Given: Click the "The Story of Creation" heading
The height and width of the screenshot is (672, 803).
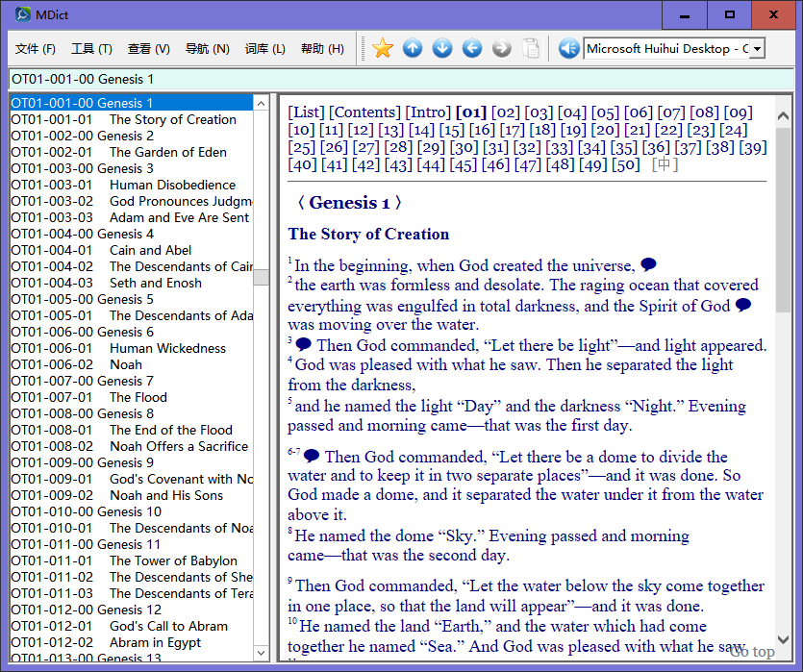Looking at the screenshot, I should 368,234.
